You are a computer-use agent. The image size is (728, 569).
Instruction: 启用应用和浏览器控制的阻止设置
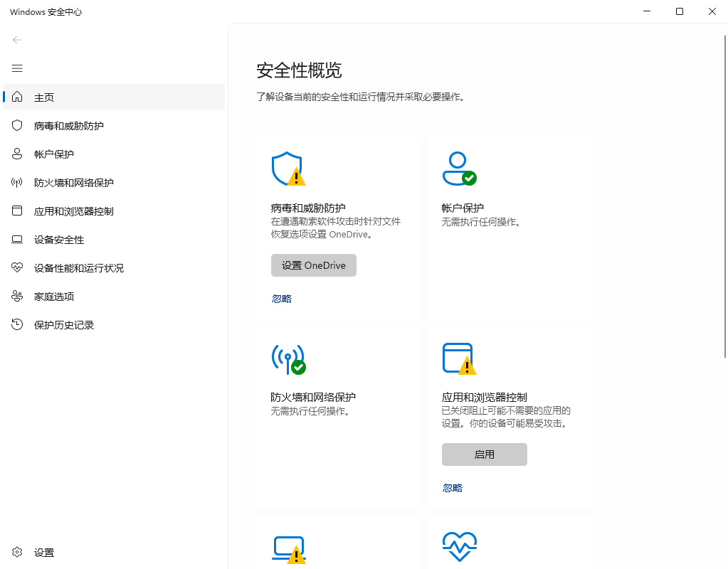(x=484, y=454)
